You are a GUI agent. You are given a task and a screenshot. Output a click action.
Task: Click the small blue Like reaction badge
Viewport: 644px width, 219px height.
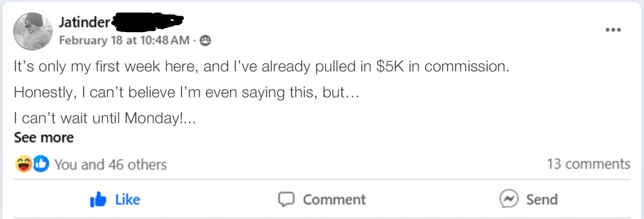pyautogui.click(x=40, y=164)
